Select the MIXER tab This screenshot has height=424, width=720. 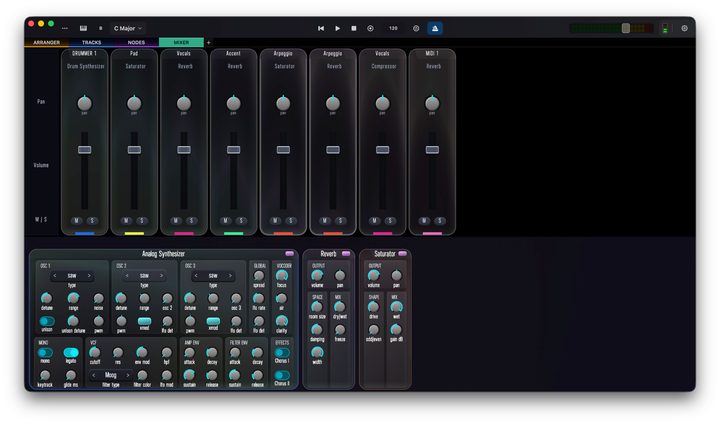pyautogui.click(x=181, y=42)
